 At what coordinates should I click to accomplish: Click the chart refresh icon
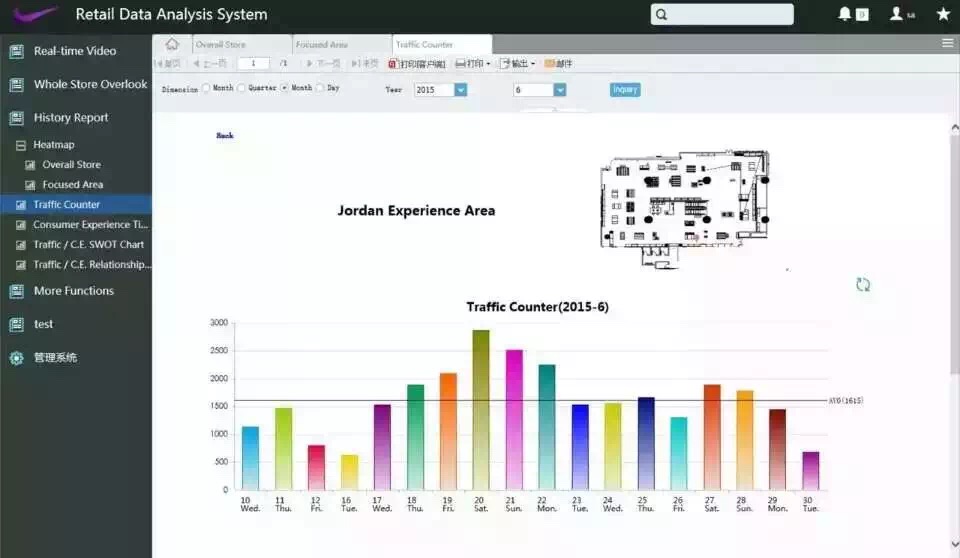(863, 285)
